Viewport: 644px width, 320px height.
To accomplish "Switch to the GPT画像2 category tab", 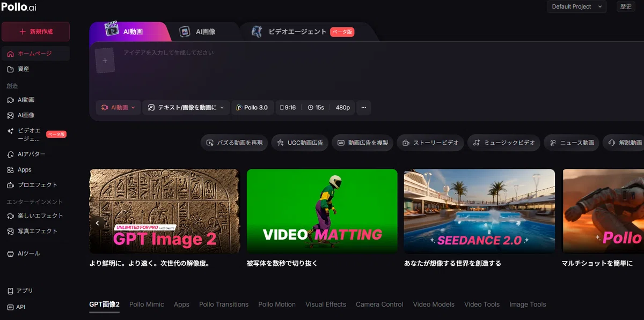I will (104, 304).
